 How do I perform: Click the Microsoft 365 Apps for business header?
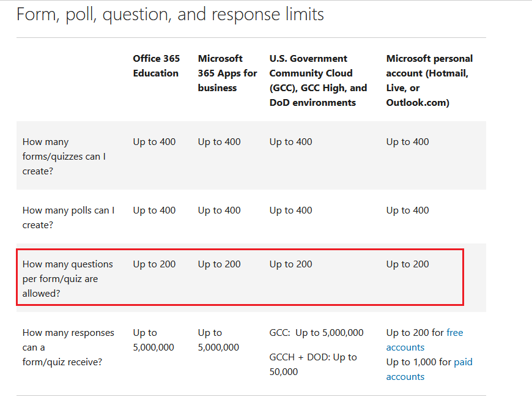(x=227, y=73)
